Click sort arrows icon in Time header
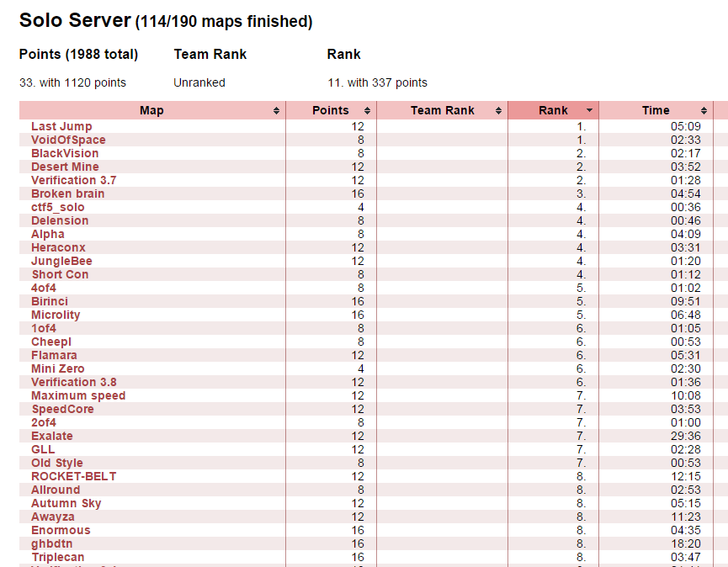The image size is (728, 567). (x=704, y=111)
